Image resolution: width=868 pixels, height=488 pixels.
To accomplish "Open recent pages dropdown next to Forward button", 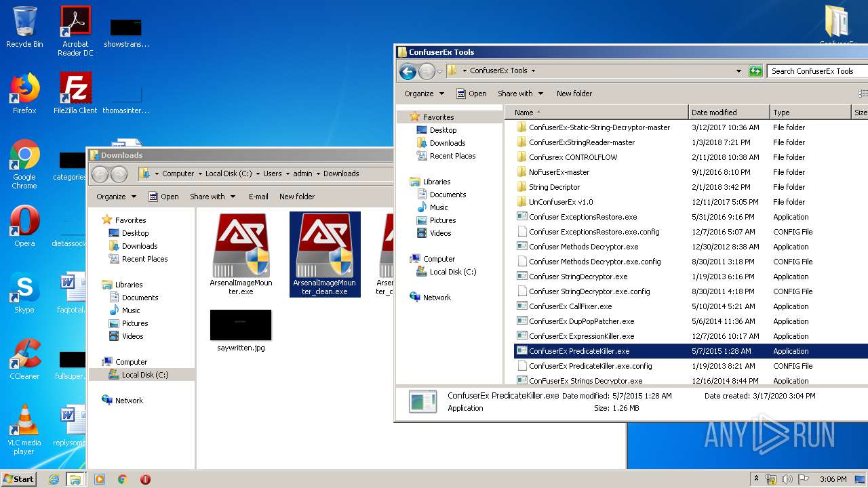I will pyautogui.click(x=439, y=71).
